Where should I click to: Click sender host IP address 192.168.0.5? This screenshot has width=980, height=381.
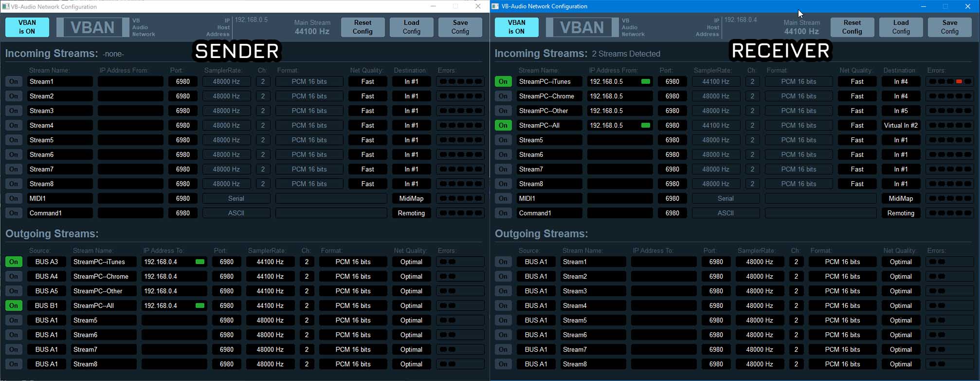coord(251,20)
